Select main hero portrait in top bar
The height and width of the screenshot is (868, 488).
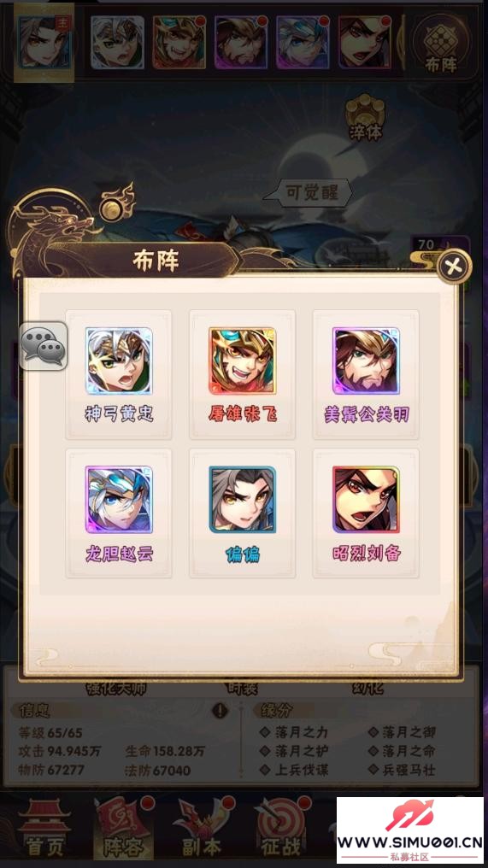44,42
